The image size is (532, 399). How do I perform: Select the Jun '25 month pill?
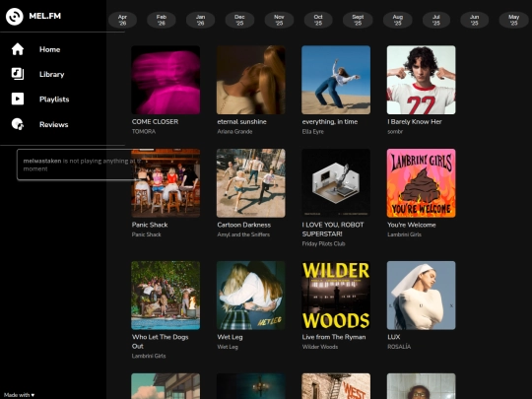coord(474,20)
